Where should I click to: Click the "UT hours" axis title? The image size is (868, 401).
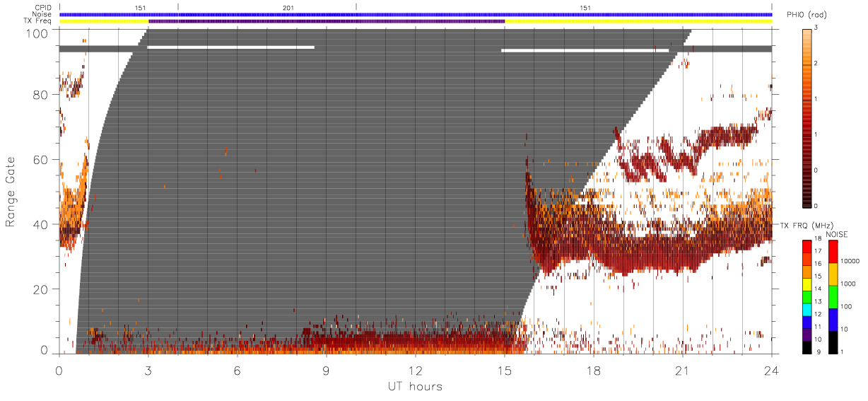(414, 386)
